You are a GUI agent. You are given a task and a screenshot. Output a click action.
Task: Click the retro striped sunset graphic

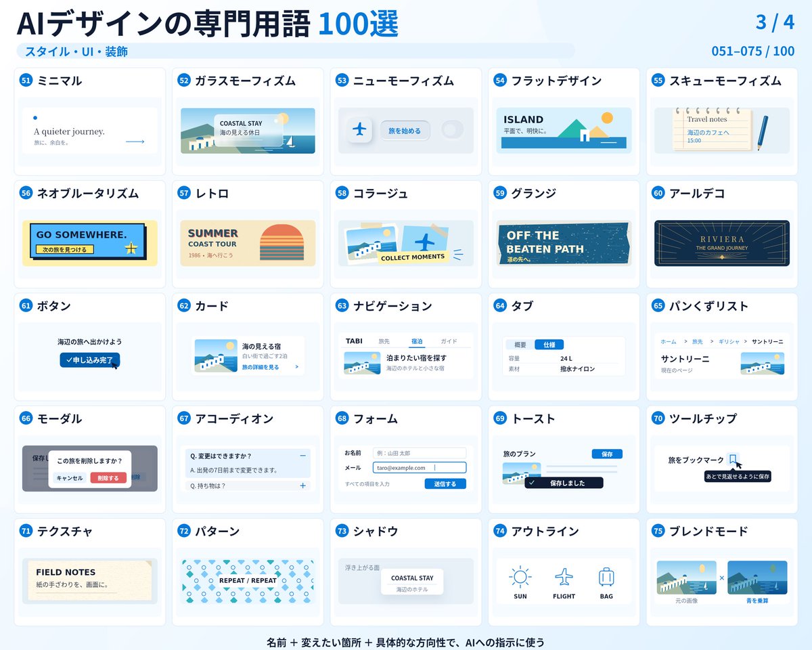click(281, 242)
